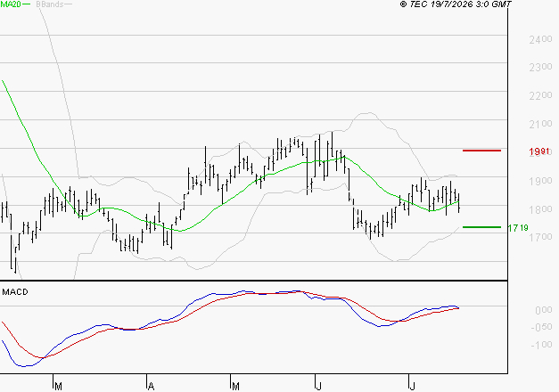
Task: Click the 1800 price axis label
Action: point(540,209)
